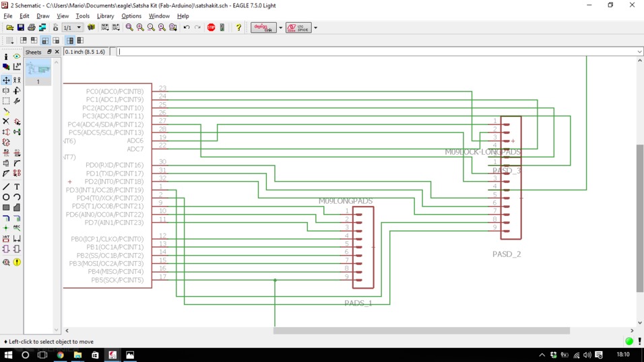The height and width of the screenshot is (362, 644).
Task: Select the Wire line tool
Action: point(6,187)
